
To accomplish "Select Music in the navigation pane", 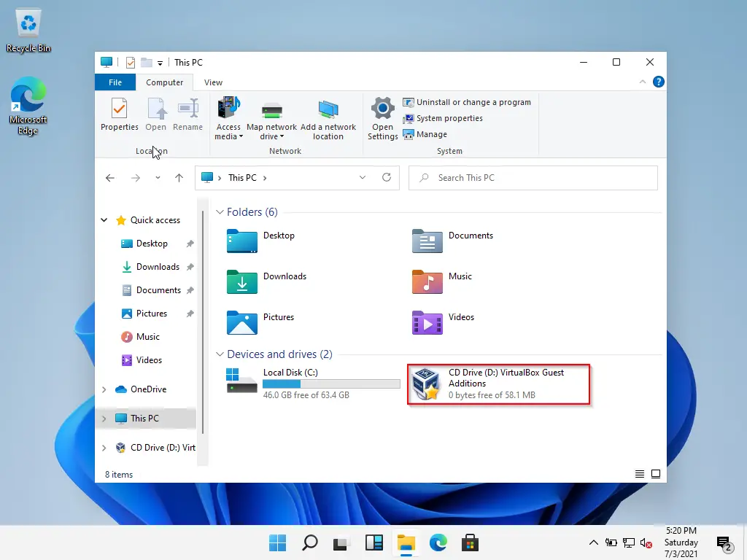I will click(x=141, y=337).
